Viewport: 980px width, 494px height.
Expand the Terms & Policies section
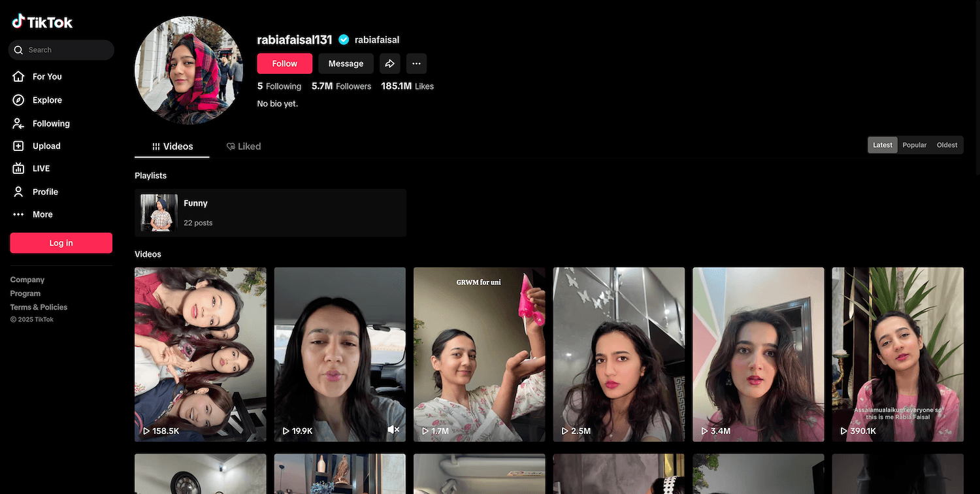click(x=39, y=307)
